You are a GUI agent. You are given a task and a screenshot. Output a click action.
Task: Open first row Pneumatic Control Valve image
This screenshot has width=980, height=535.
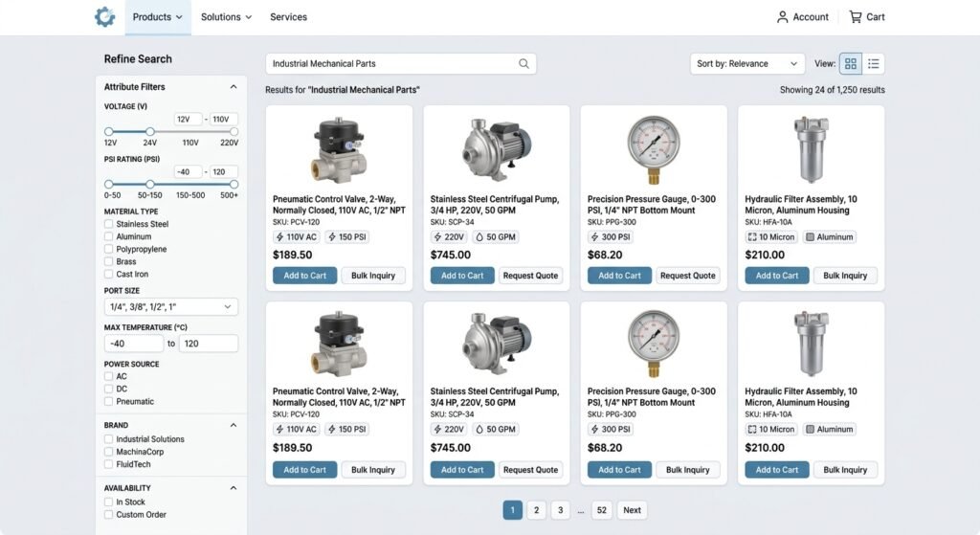tap(339, 150)
